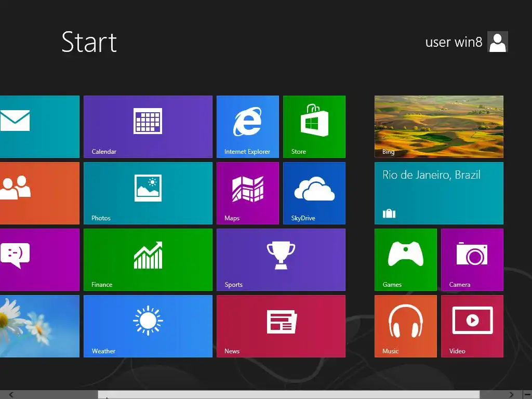Open the Calendar tile
This screenshot has height=399, width=532.
click(148, 127)
